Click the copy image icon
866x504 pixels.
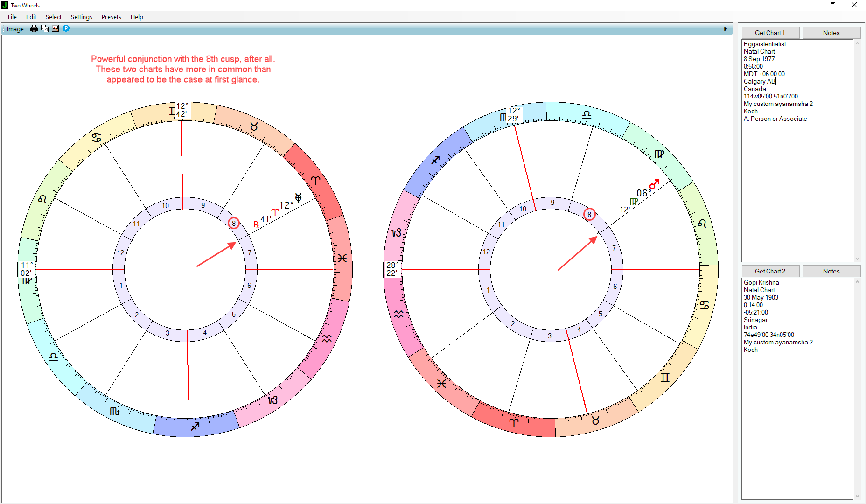[45, 28]
